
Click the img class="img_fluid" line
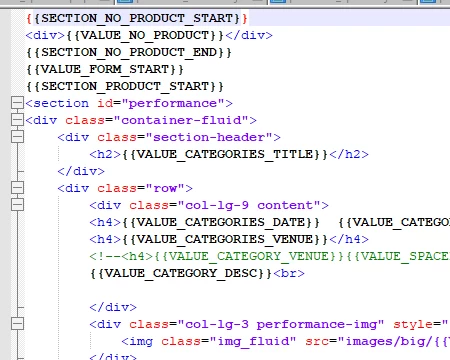(286, 341)
